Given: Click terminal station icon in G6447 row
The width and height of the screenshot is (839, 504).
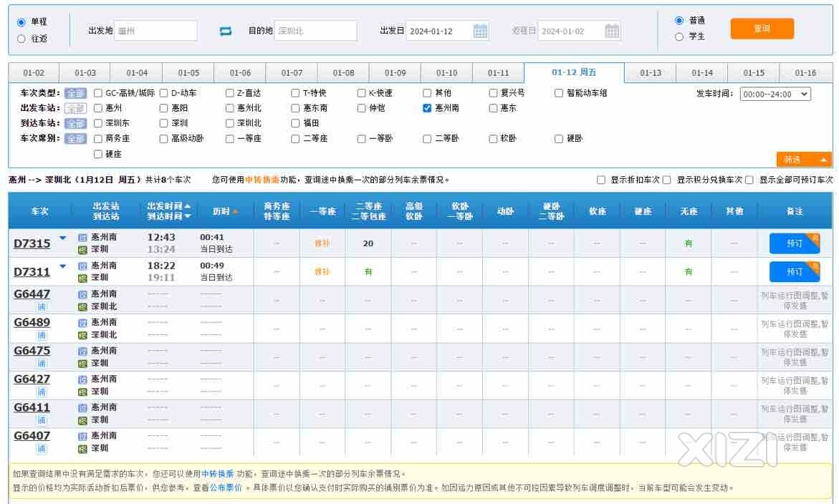Looking at the screenshot, I should 82,307.
